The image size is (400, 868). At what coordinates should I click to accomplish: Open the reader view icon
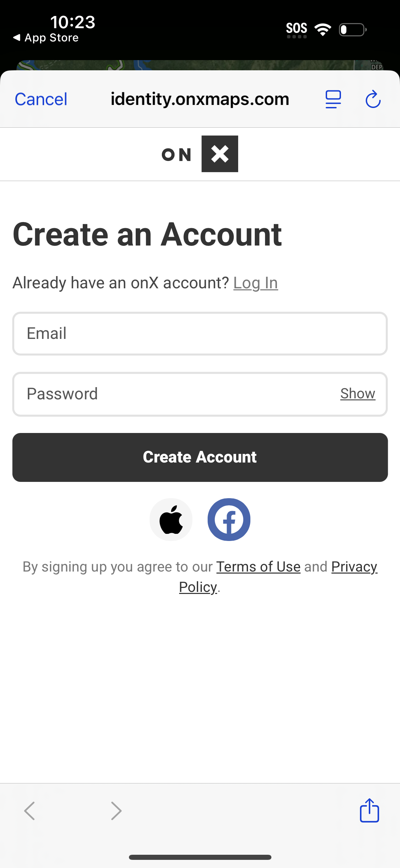coord(333,99)
